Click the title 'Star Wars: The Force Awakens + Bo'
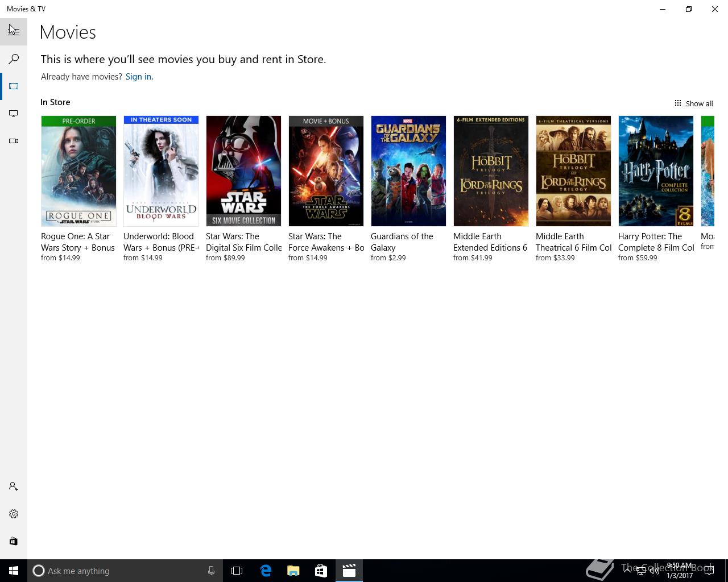 pos(326,242)
